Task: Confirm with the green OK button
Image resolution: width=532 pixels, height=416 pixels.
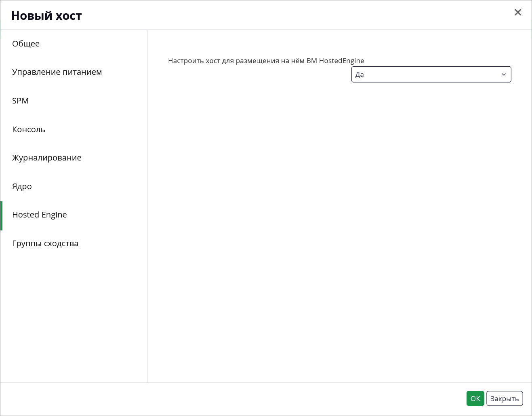Action: pyautogui.click(x=475, y=399)
